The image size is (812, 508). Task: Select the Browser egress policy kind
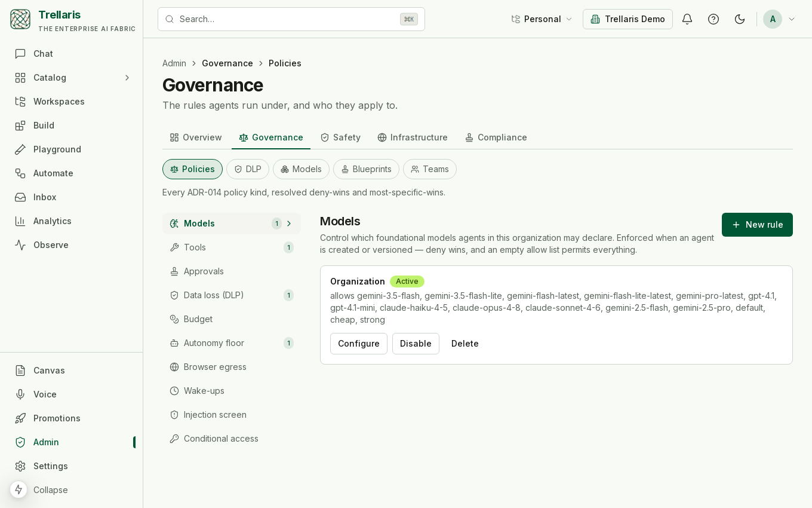[232, 367]
